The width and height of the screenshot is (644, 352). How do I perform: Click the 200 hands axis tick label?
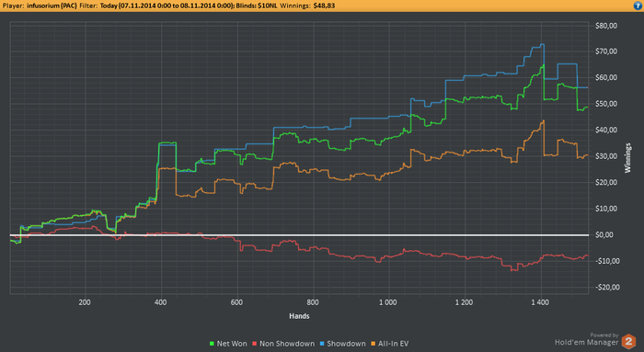point(85,302)
